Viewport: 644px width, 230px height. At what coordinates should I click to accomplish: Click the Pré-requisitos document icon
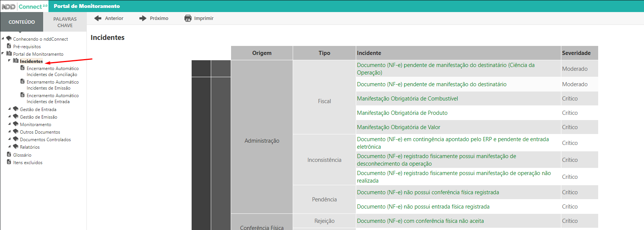9,46
